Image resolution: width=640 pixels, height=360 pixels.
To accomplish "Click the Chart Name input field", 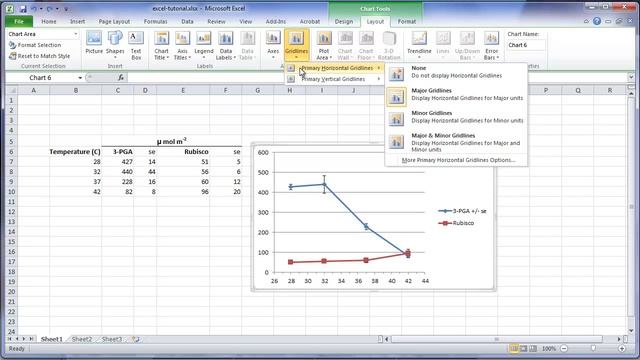I will point(526,45).
